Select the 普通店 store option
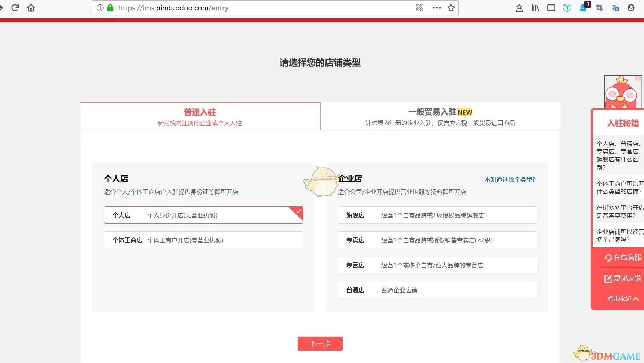Screen dimensions: 644x363 click(x=437, y=290)
